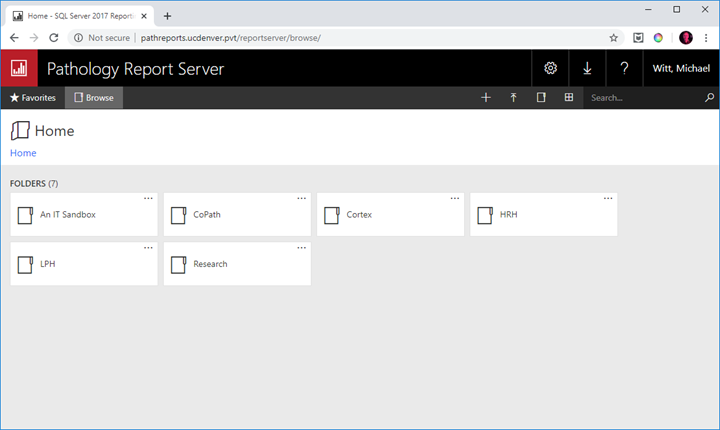
Task: Click the Witt, Michael user name
Action: point(681,68)
